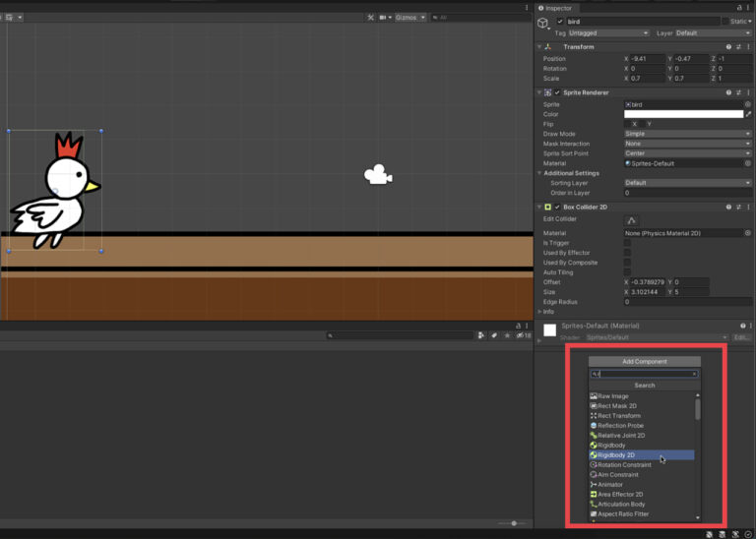Toggle the Flip X checkbox
This screenshot has width=756, height=539.
(x=627, y=124)
